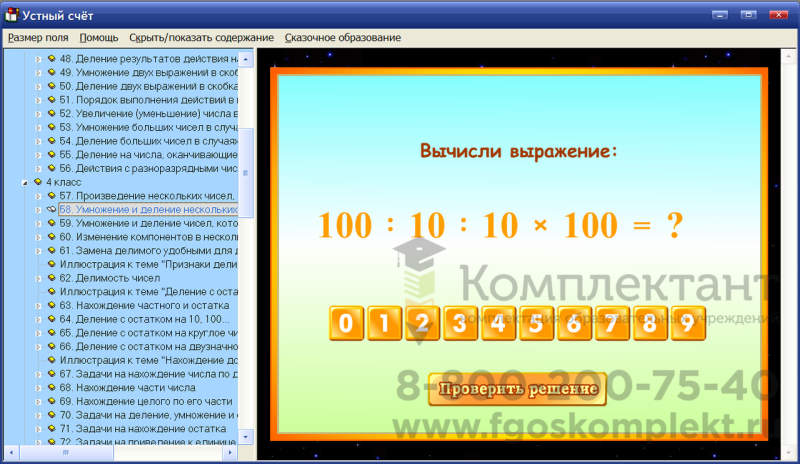Click book icon of topic 61
800x464 pixels.
[x=52, y=250]
